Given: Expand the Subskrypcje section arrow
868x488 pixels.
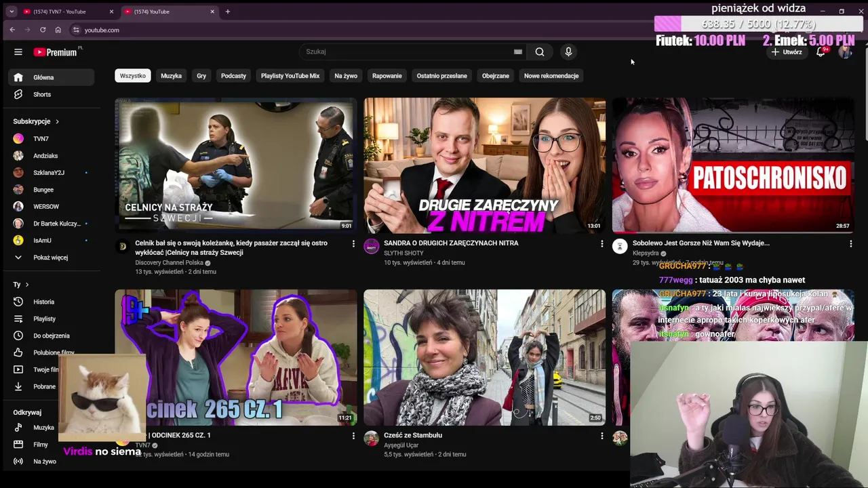Looking at the screenshot, I should pos(57,121).
